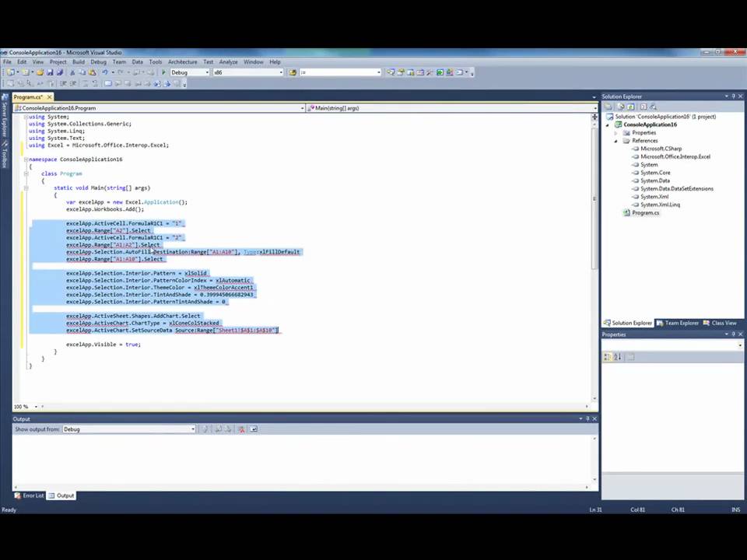Viewport: 747px width, 560px height.
Task: Click the Find in Files icon beside search box
Action: coord(293,72)
